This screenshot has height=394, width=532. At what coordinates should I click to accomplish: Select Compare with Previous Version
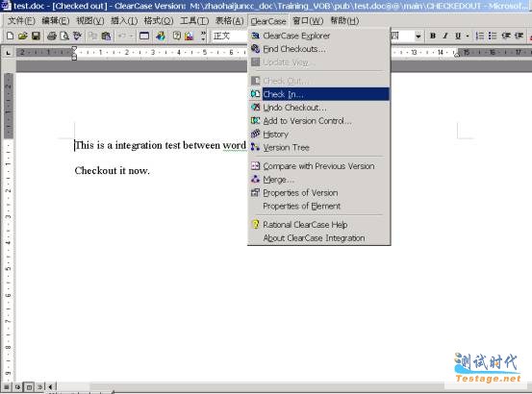pos(319,166)
